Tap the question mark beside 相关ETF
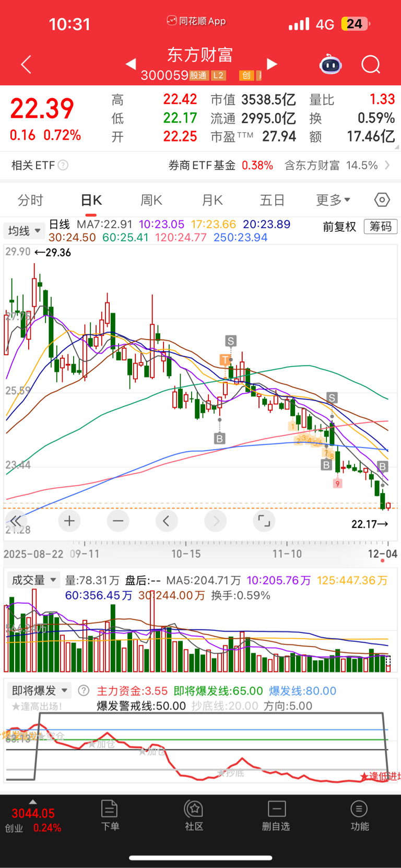401x868 pixels. coord(63,165)
